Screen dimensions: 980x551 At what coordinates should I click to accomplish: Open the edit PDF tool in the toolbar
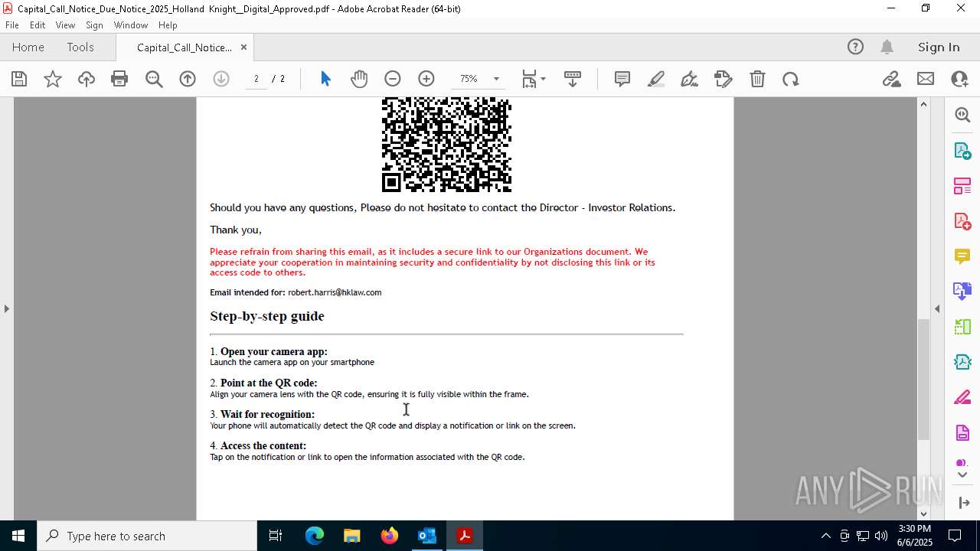(724, 79)
